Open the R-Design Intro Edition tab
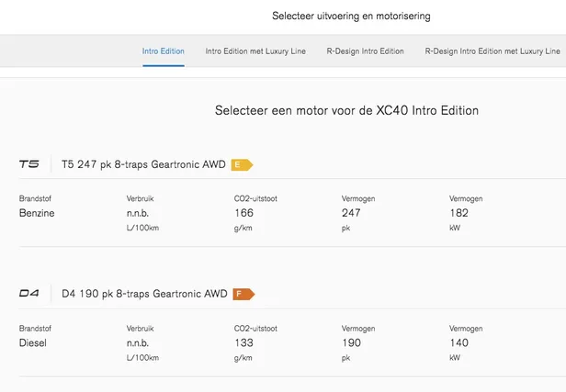The image size is (566, 392). tap(366, 51)
